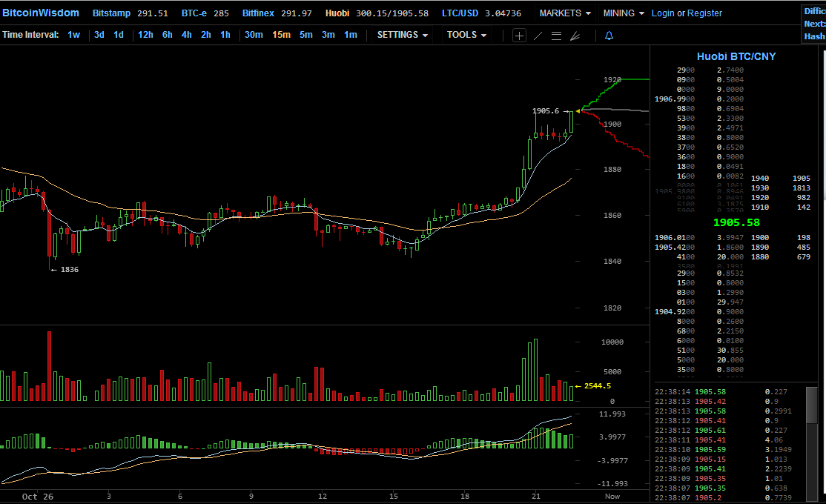Click the 1940 depth level row
This screenshot has height=504, width=826.
pos(781,179)
